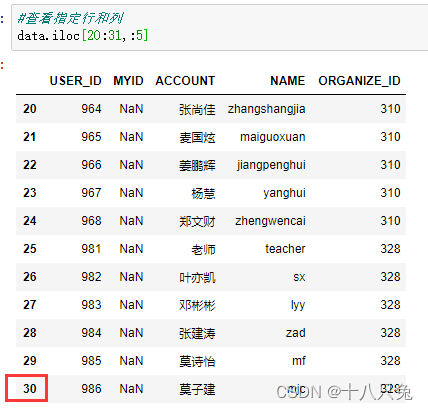The height and width of the screenshot is (410, 428).
Task: Click the ACCOUNT cell 张建涛
Action: [x=197, y=334]
